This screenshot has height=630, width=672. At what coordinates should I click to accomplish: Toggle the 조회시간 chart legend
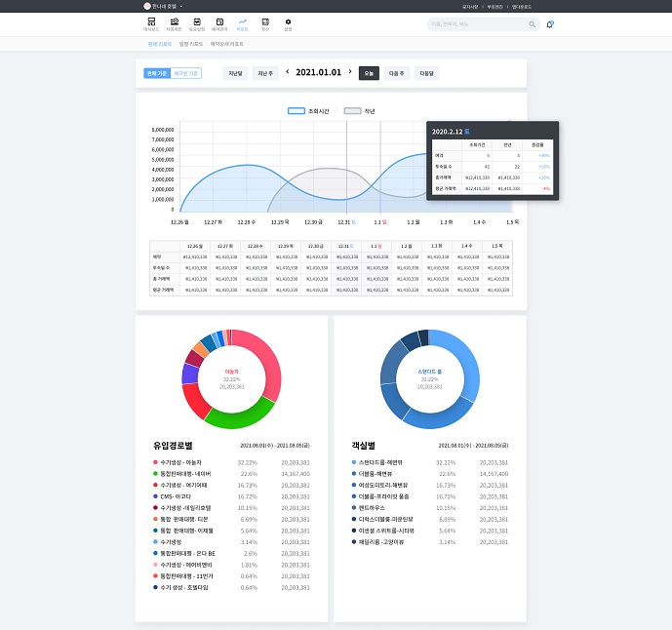308,111
